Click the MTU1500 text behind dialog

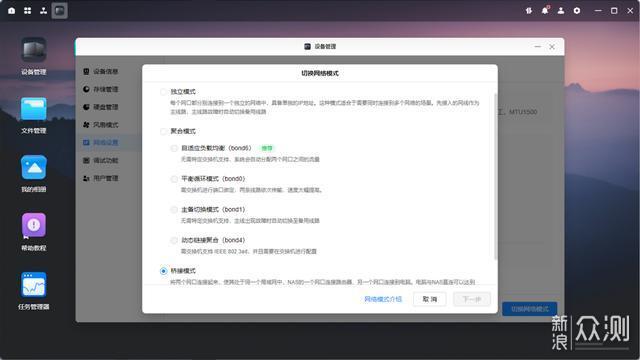[523, 112]
